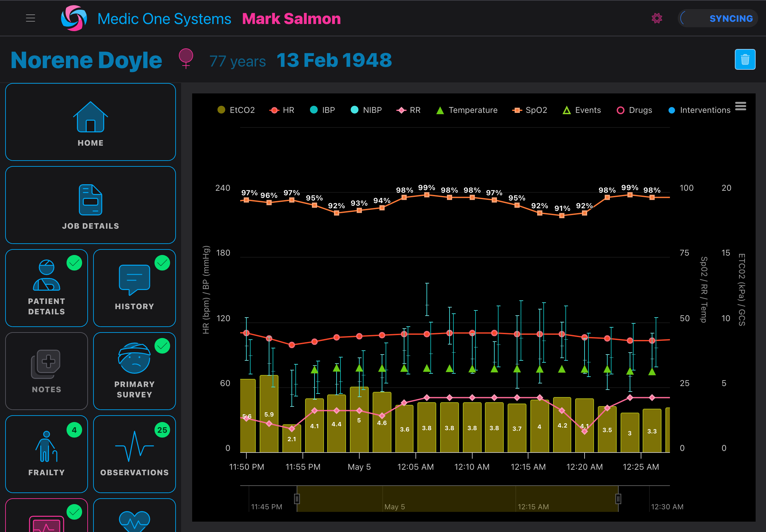
Task: Click the Medic One Systems logo
Action: pyautogui.click(x=74, y=18)
